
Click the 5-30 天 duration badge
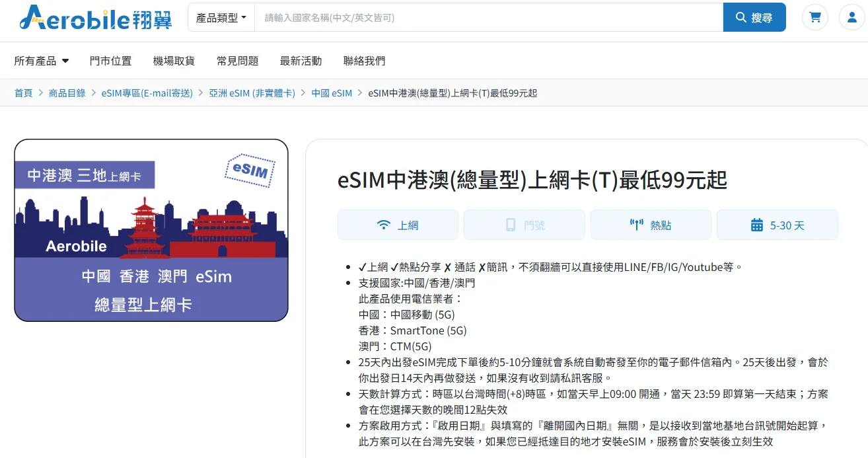[x=778, y=225]
